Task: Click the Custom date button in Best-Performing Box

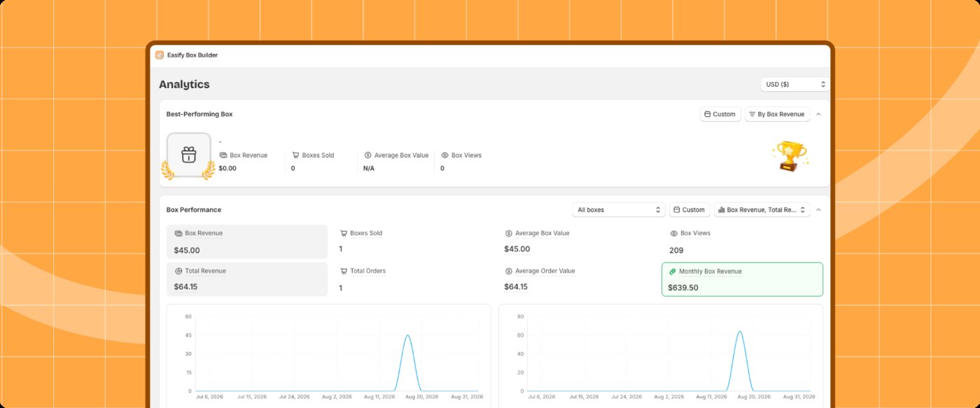Action: [x=720, y=114]
